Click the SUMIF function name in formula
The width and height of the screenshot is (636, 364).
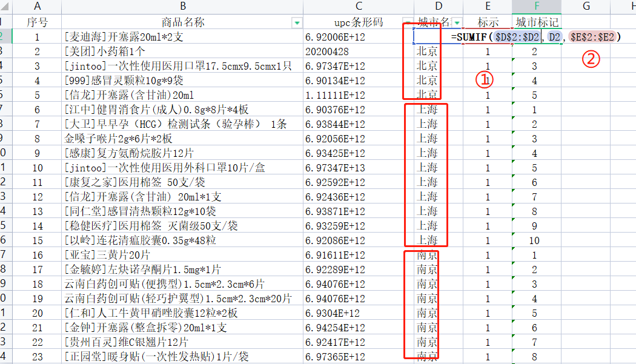tap(472, 37)
